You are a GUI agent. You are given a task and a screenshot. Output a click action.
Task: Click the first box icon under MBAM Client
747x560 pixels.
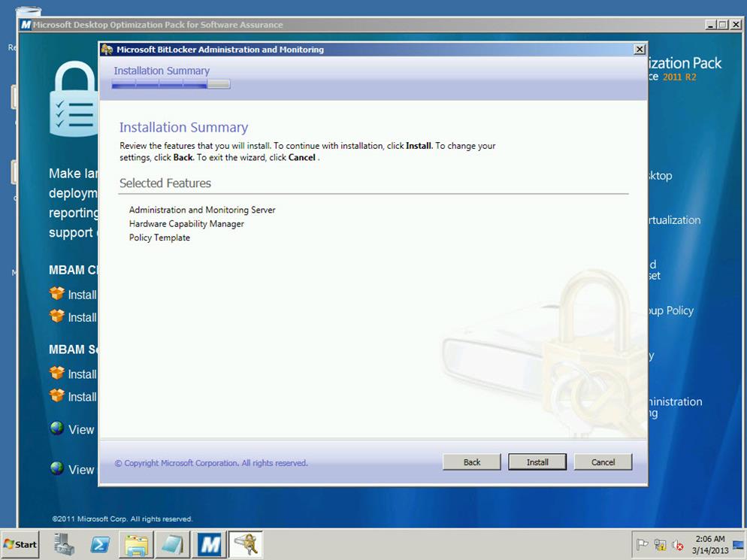tap(57, 294)
